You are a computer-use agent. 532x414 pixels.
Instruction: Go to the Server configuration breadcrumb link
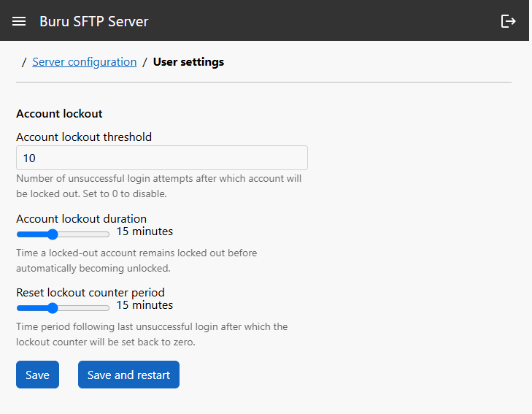pos(85,62)
